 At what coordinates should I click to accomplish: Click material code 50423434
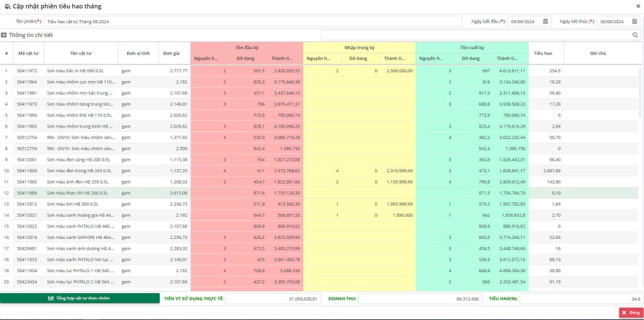pyautogui.click(x=27, y=282)
